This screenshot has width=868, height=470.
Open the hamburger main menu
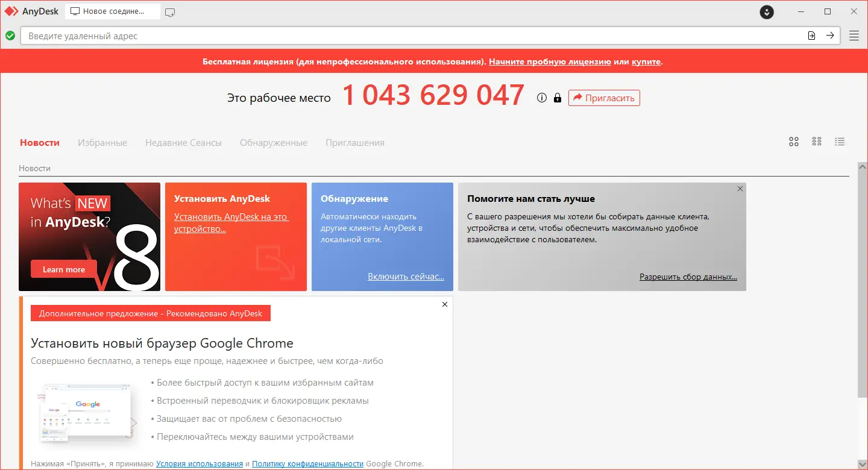(x=854, y=36)
